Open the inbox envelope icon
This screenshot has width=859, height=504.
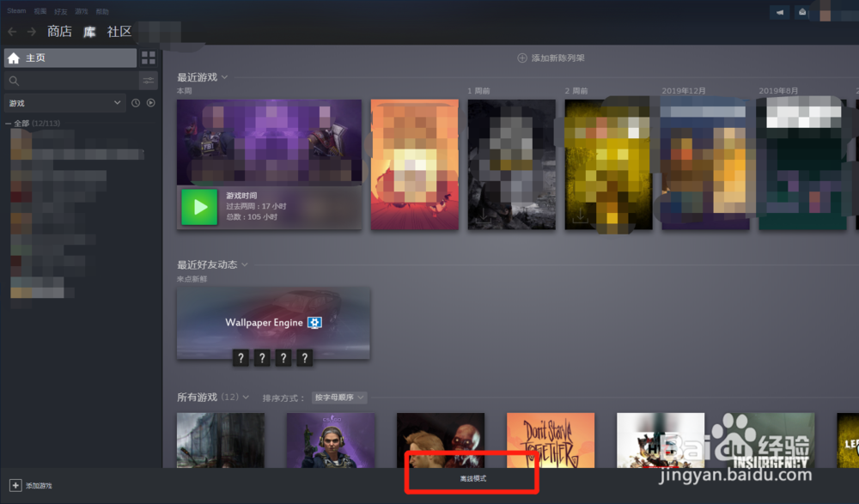802,12
